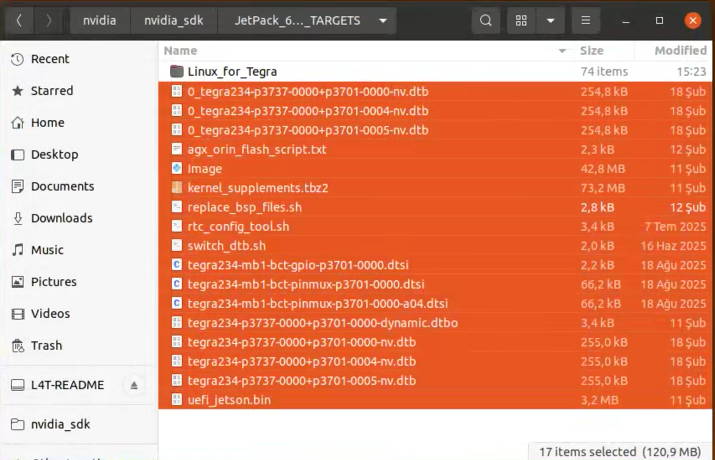Click the Linux_for_Tegra folder icon

pos(176,71)
